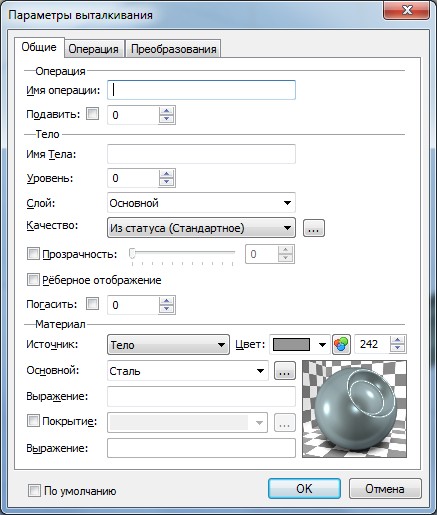The width and height of the screenshot is (437, 515).
Task: Browse materials with Основной ellipsis button
Action: pyautogui.click(x=285, y=371)
